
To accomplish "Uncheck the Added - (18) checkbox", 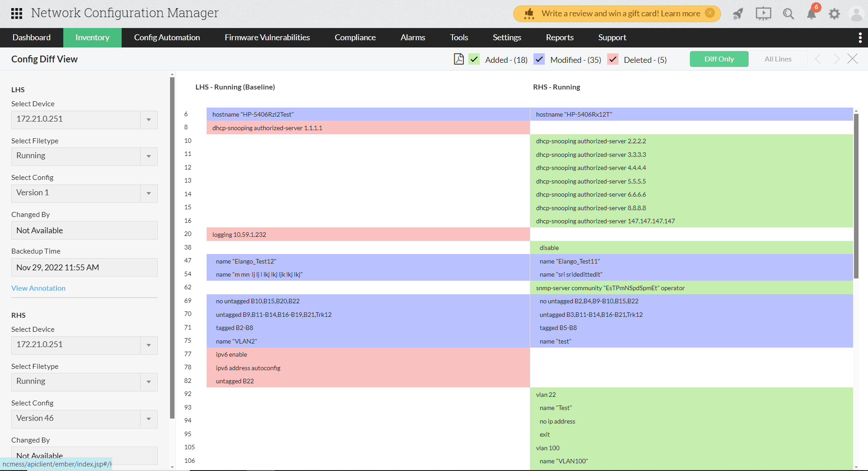I will [x=474, y=59].
